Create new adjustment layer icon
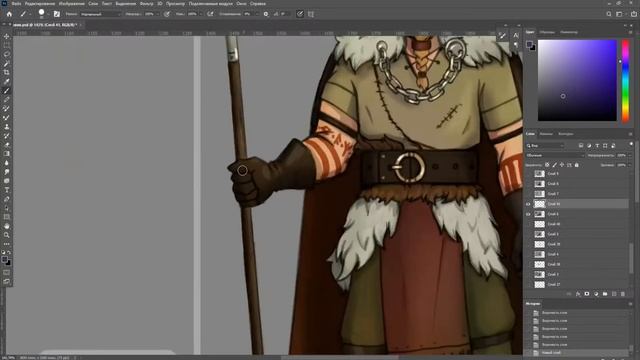640x360 pixels. (596, 294)
